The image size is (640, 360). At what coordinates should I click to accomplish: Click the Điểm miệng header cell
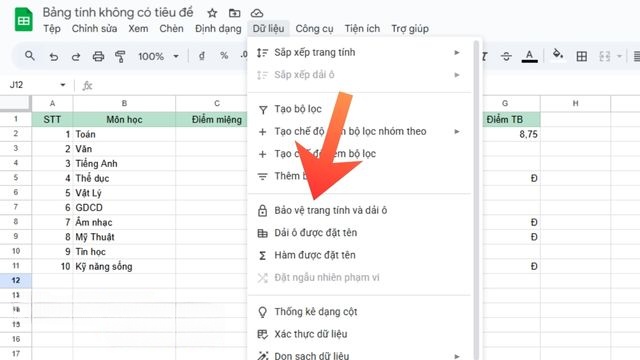[x=211, y=119]
